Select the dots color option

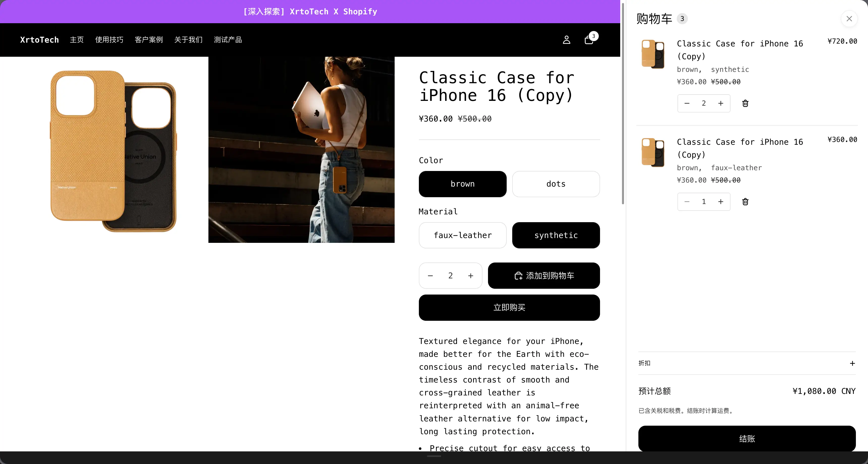tap(556, 184)
